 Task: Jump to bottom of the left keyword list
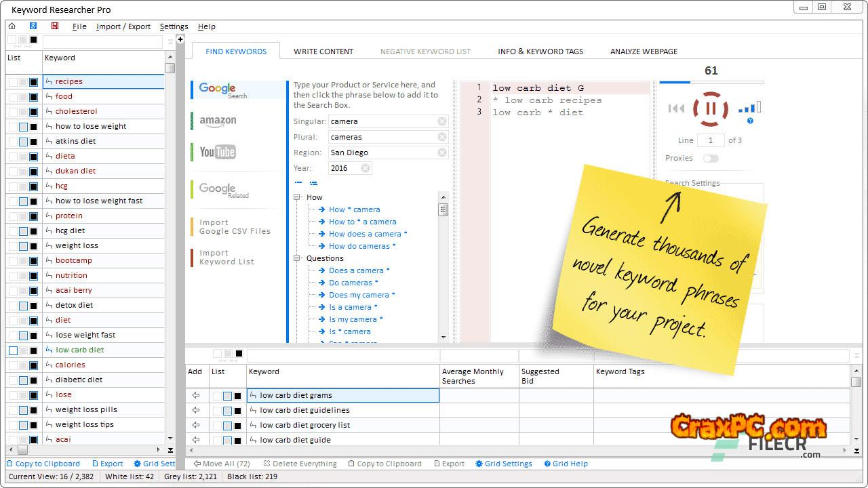170,450
